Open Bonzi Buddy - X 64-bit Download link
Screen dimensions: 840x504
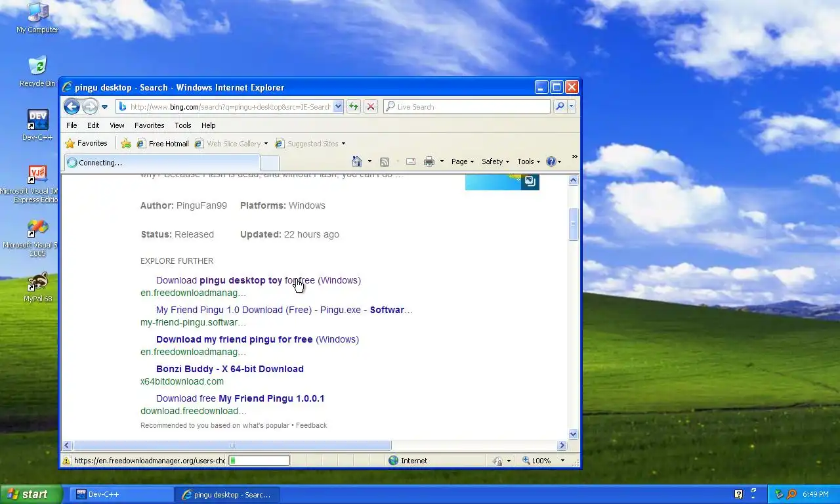click(230, 369)
